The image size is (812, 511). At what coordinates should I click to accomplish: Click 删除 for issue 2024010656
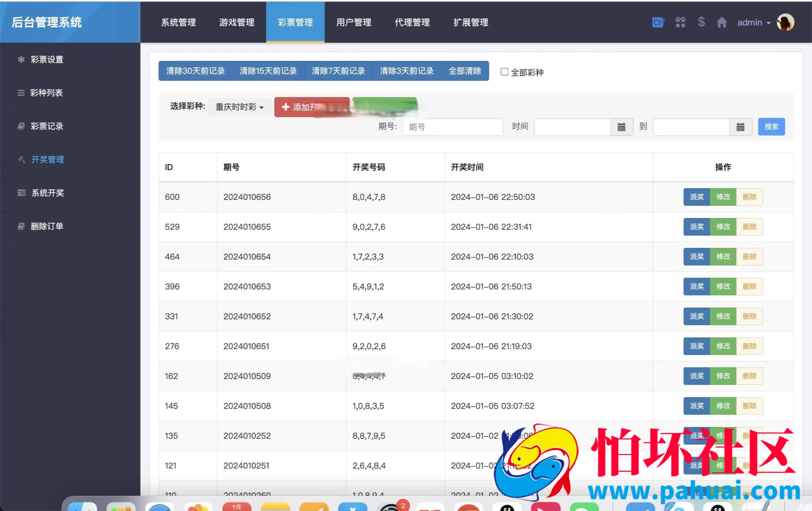coord(749,197)
